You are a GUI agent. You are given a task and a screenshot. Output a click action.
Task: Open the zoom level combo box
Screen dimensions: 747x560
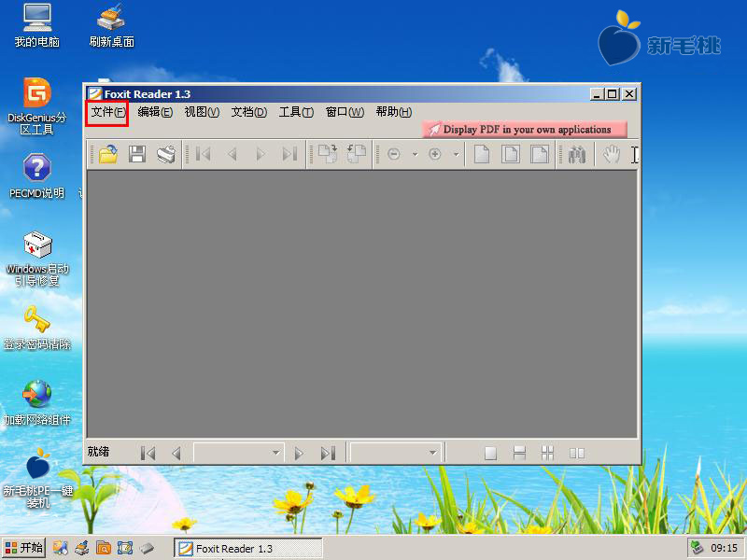tap(395, 453)
